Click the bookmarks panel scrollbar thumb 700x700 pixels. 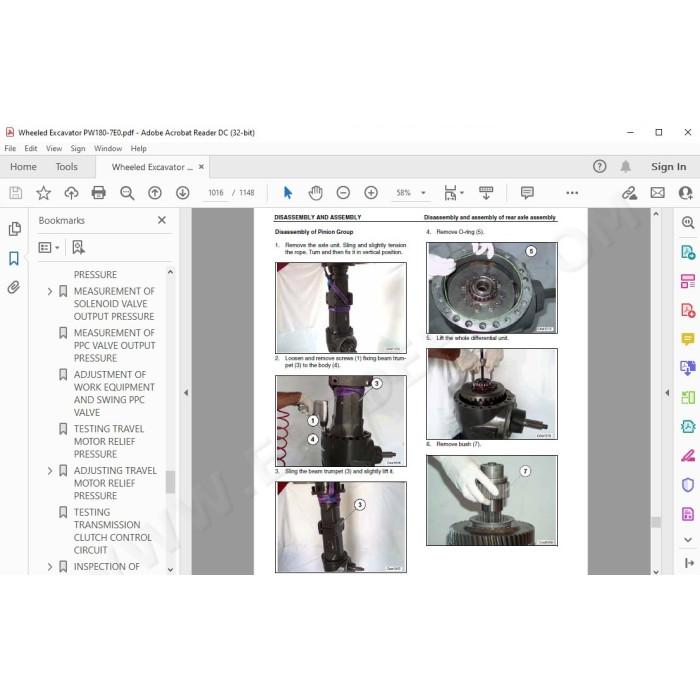[x=170, y=482]
